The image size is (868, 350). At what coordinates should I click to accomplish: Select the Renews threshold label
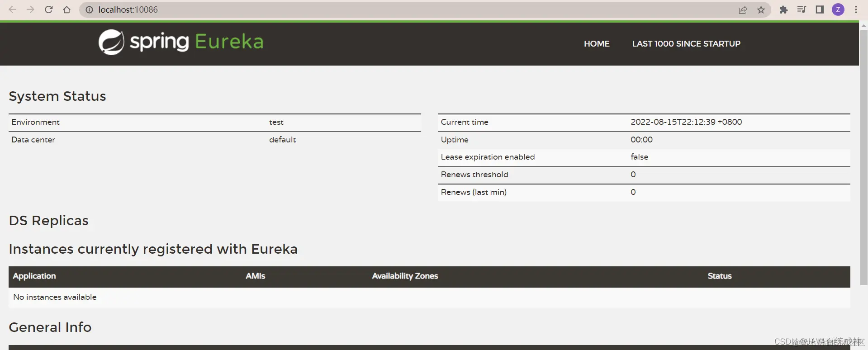click(x=474, y=175)
